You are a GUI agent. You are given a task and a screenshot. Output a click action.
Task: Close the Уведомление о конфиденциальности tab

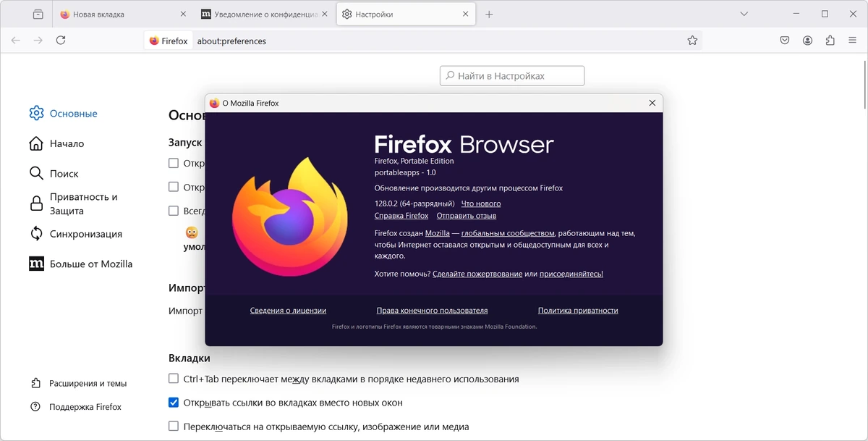(x=324, y=14)
